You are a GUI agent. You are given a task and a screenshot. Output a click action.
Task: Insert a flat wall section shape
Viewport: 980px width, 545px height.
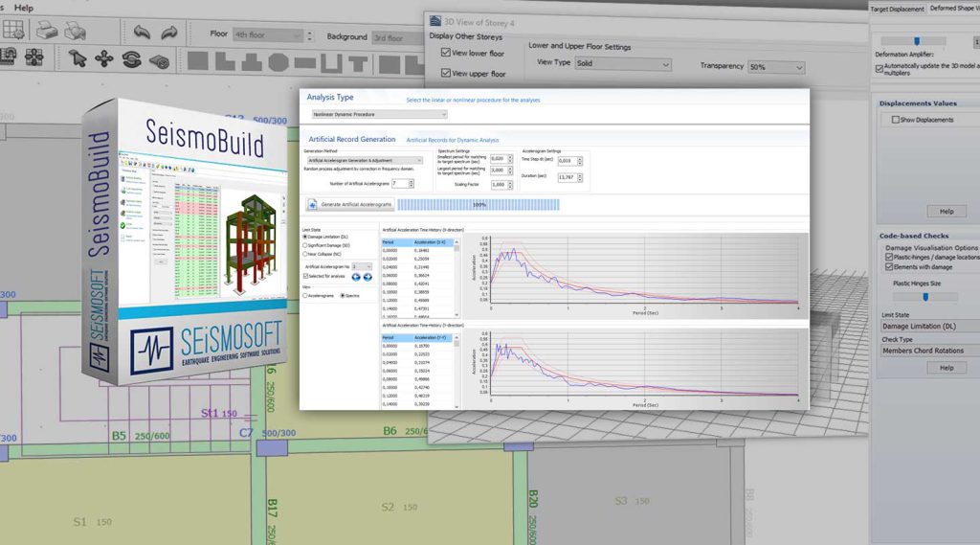pyautogui.click(x=305, y=62)
